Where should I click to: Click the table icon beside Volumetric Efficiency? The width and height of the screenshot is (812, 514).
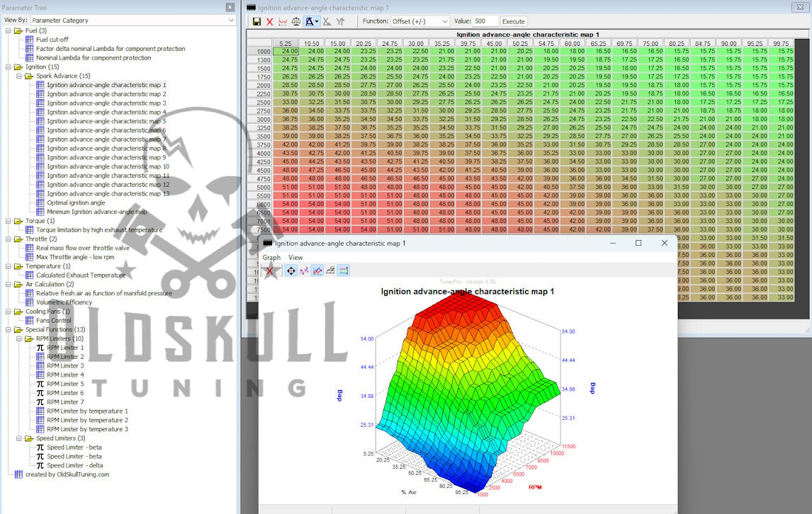tap(30, 302)
